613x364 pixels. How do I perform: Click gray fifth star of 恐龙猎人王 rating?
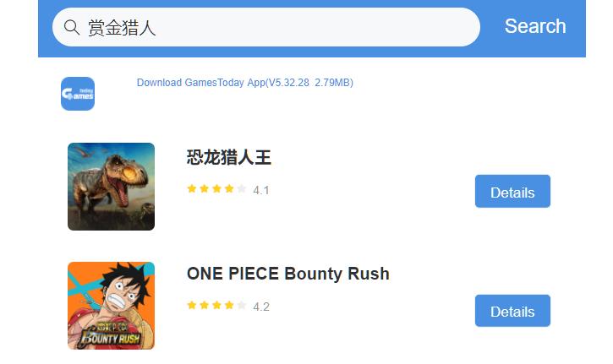tap(242, 189)
